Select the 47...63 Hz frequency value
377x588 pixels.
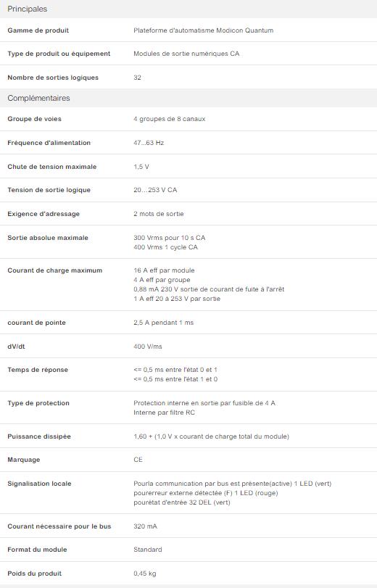[x=149, y=143]
